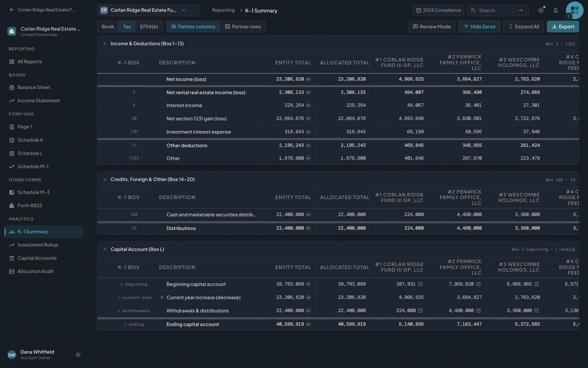Open external link next to 224,000 withdrawals
Image resolution: width=588 pixels, height=368 pixels.
[420, 311]
